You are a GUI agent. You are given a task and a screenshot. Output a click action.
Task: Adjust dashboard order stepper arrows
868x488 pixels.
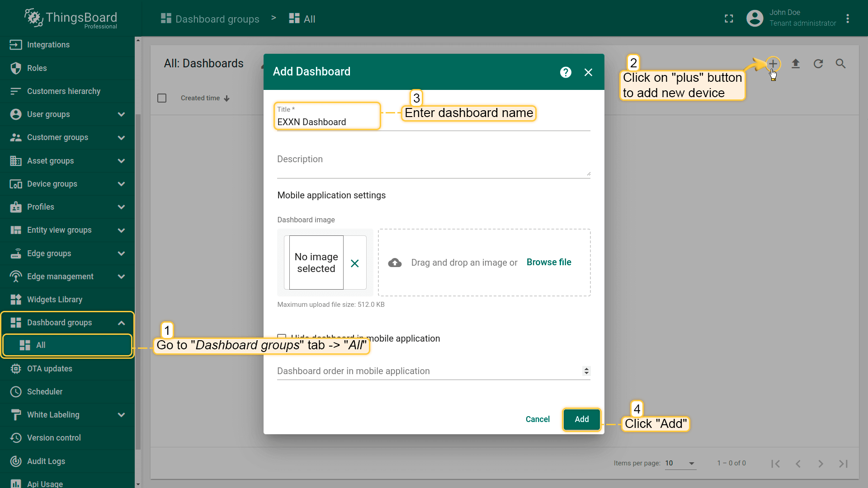[x=586, y=371]
